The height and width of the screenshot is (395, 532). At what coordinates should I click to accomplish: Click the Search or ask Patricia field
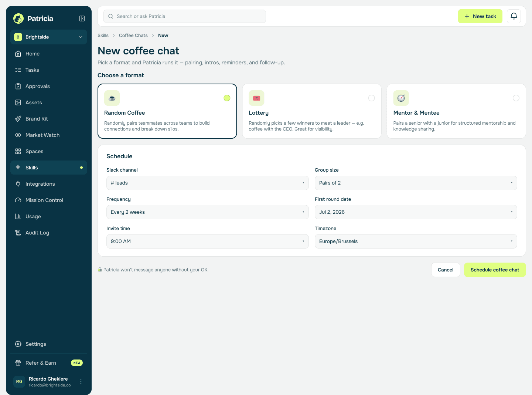(x=185, y=16)
